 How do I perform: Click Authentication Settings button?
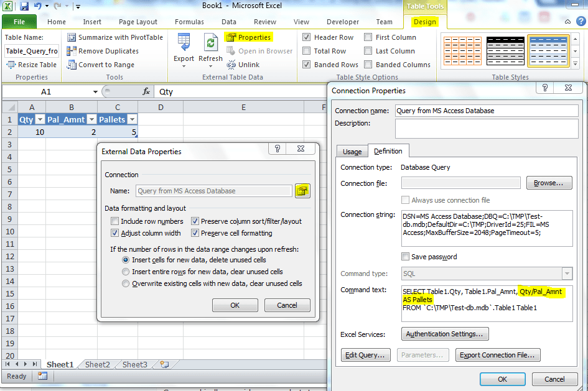click(445, 334)
